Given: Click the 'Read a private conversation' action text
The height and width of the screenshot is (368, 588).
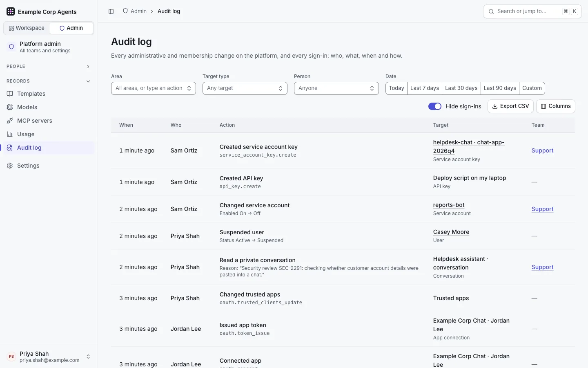Looking at the screenshot, I should pos(257,260).
